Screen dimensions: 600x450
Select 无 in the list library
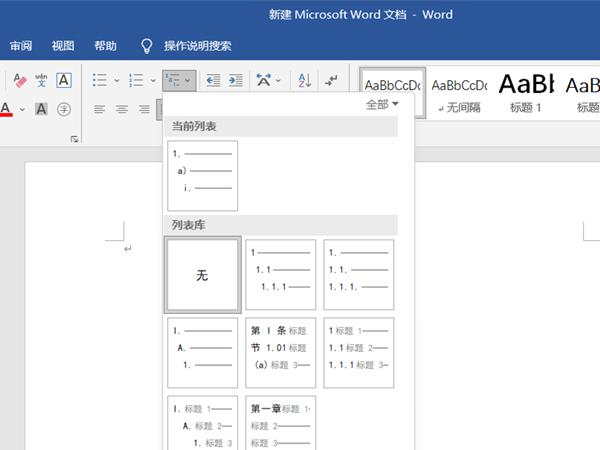click(202, 275)
